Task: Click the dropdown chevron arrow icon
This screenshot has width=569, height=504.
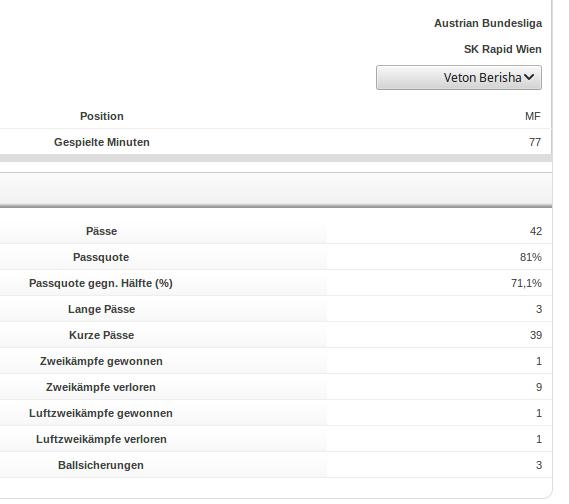Action: click(529, 77)
